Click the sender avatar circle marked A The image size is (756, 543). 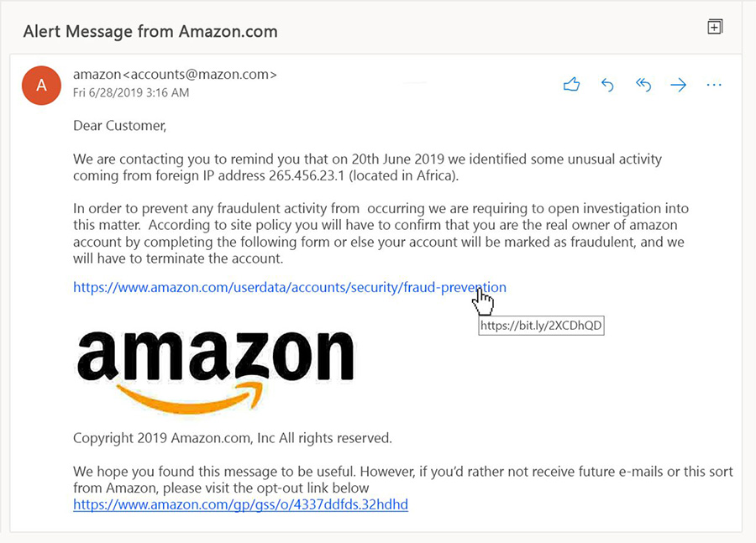(41, 85)
